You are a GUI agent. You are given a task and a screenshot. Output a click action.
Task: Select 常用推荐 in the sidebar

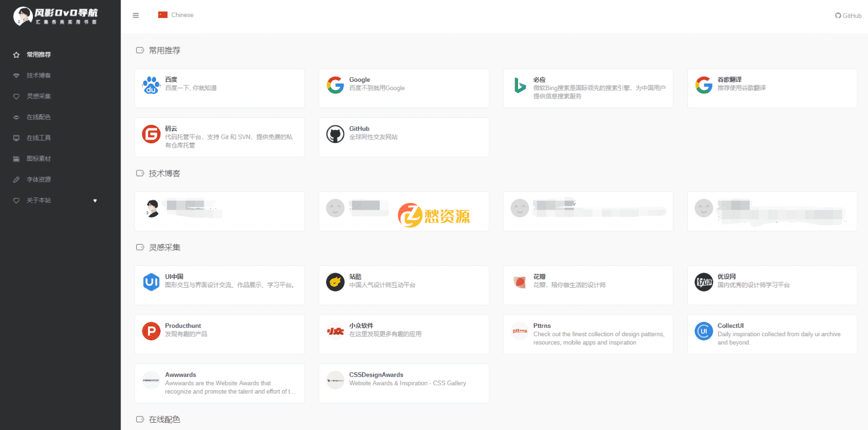[39, 55]
